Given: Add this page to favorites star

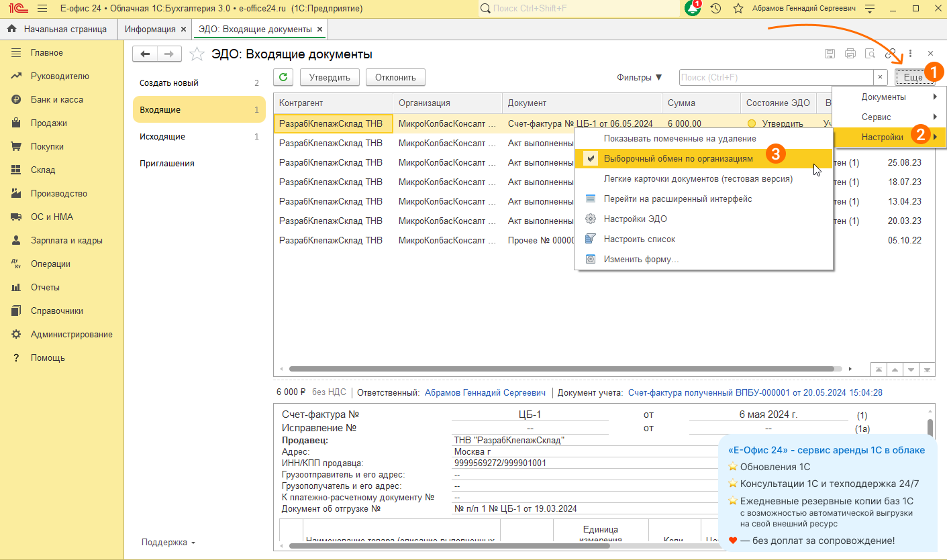Looking at the screenshot, I should click(197, 54).
